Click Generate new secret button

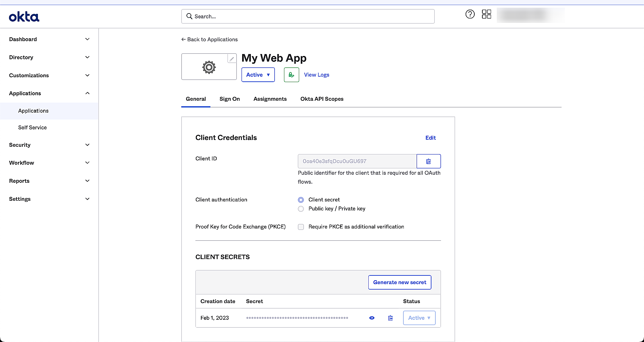400,282
